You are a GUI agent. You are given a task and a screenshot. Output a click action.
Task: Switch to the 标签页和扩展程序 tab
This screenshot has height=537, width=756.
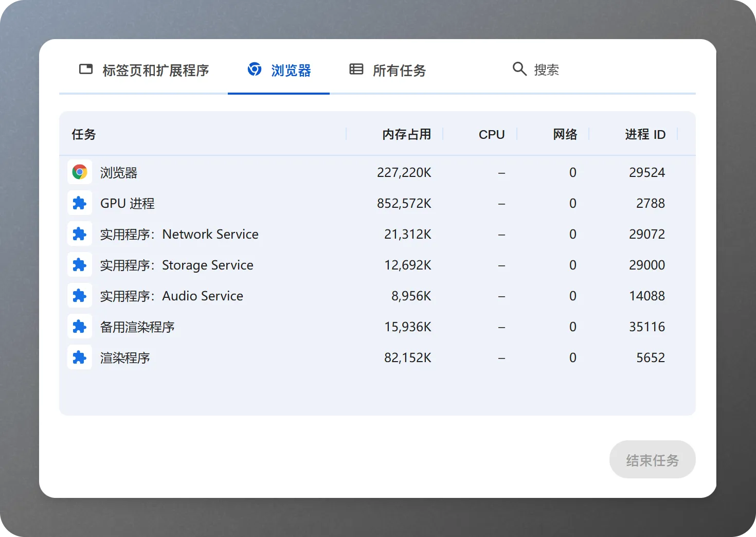click(x=155, y=70)
